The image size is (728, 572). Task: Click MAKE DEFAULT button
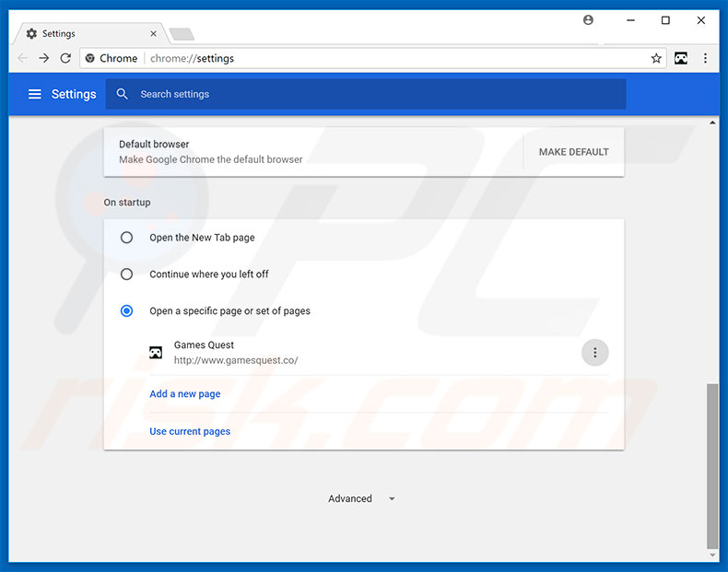[573, 152]
